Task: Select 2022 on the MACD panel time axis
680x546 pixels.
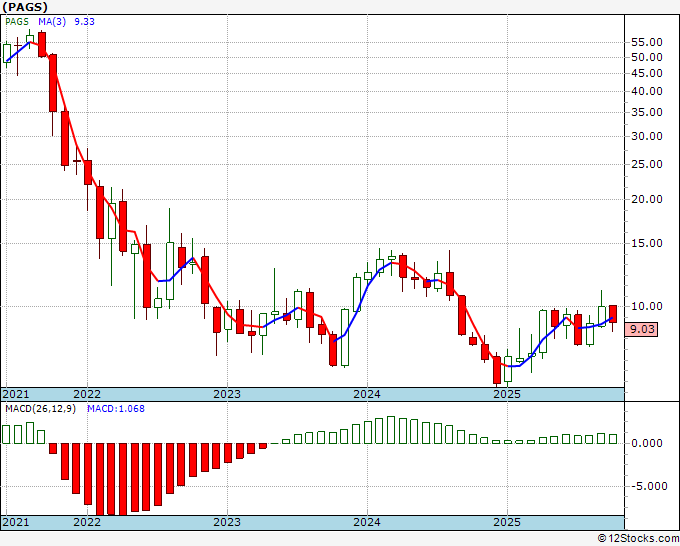Action: (87, 522)
